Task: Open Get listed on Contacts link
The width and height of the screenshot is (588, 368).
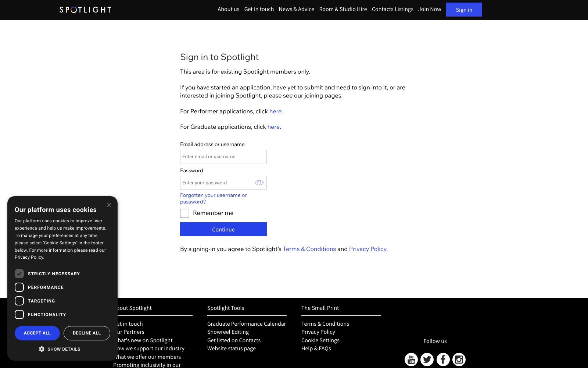Action: [x=234, y=340]
